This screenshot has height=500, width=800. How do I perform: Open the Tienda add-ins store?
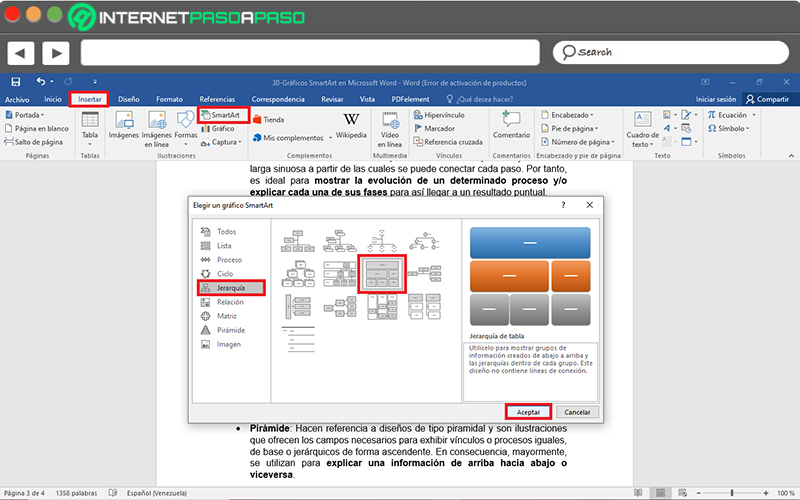point(268,119)
